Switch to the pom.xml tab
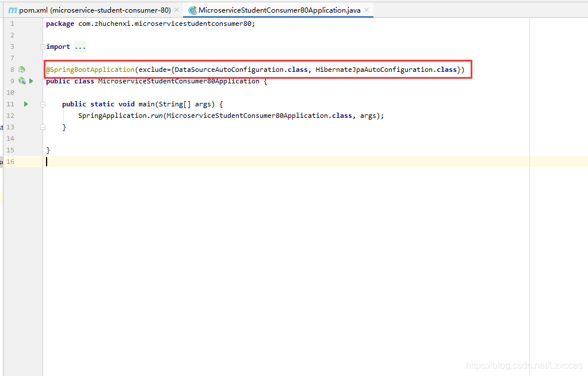The height and width of the screenshot is (376, 588). [95, 10]
